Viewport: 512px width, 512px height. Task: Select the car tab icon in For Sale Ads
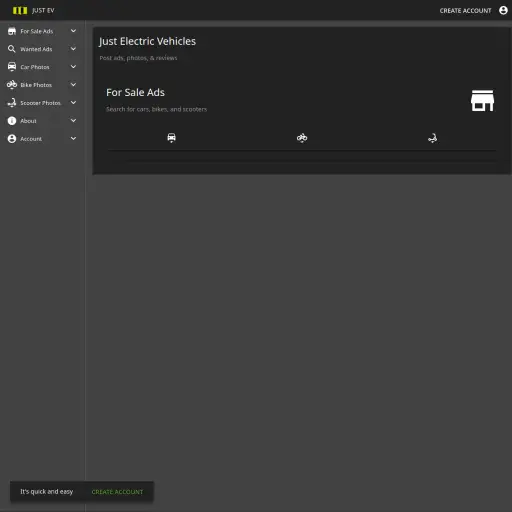pos(171,138)
